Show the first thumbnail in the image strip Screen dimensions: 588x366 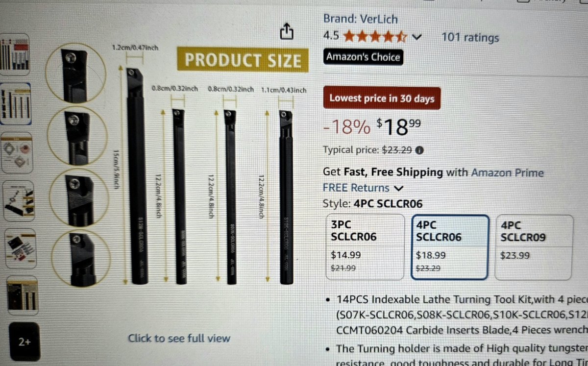click(x=15, y=51)
